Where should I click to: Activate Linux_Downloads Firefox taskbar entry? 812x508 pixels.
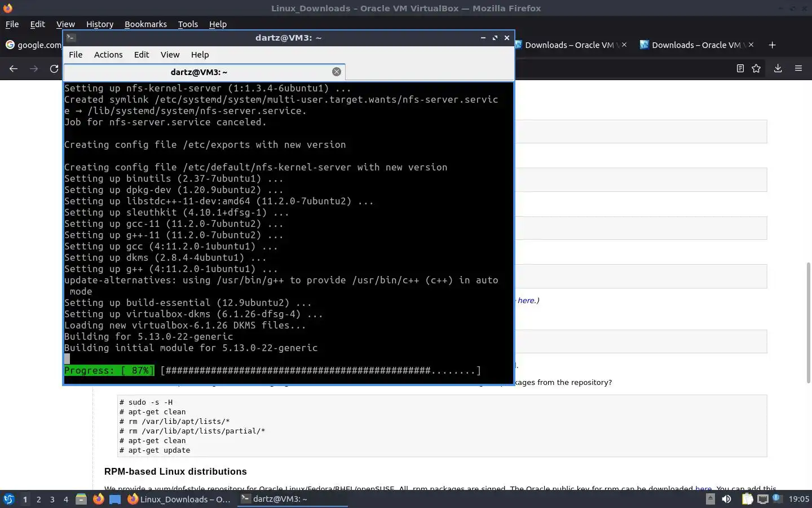coord(179,499)
